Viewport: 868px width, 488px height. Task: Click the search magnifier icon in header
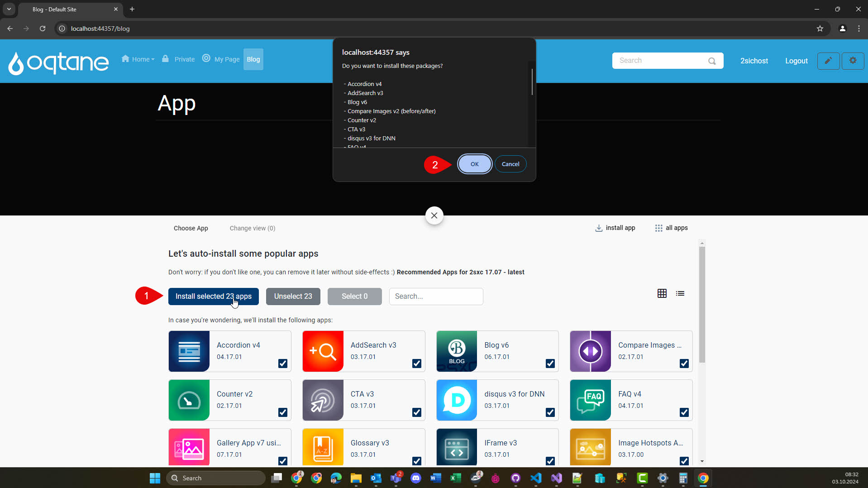(x=712, y=61)
